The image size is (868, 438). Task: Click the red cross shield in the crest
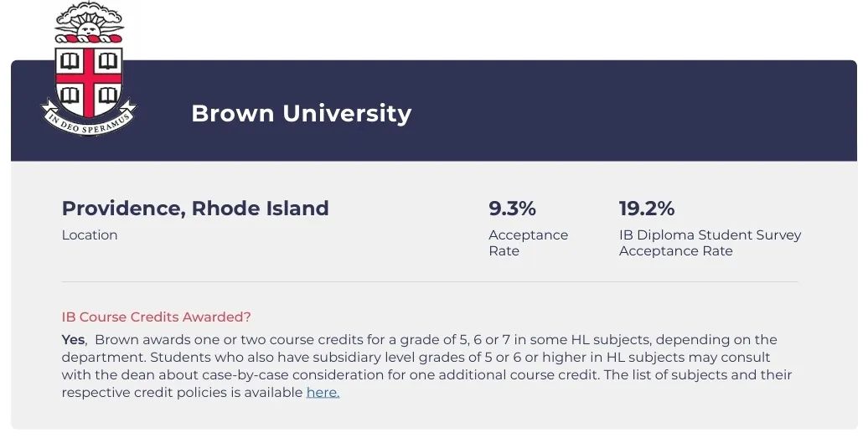89,82
